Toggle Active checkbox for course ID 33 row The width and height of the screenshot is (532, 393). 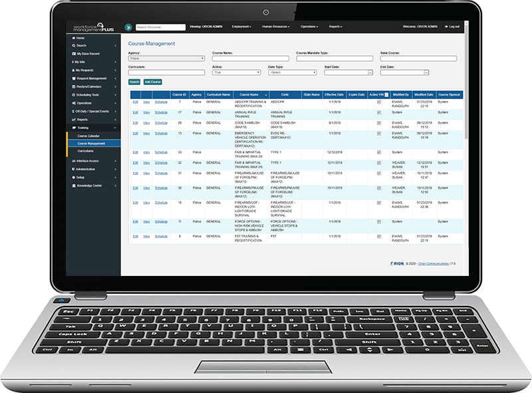(378, 153)
